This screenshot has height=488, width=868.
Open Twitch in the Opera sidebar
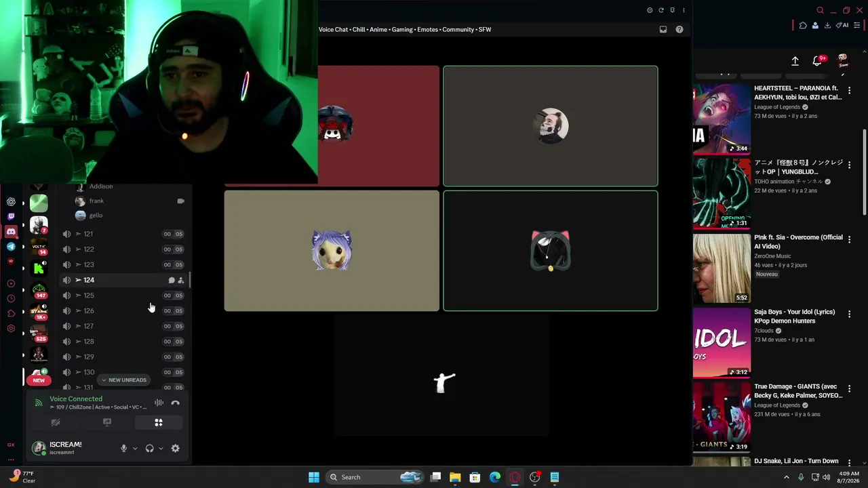[x=11, y=216]
